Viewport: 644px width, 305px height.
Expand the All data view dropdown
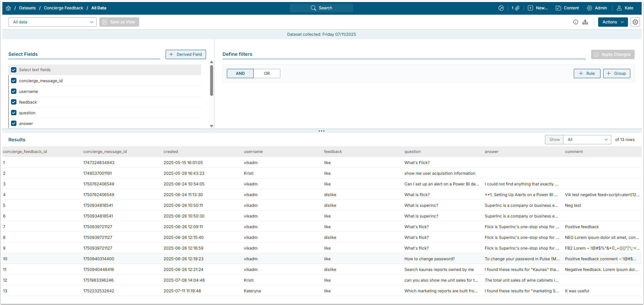pos(53,22)
